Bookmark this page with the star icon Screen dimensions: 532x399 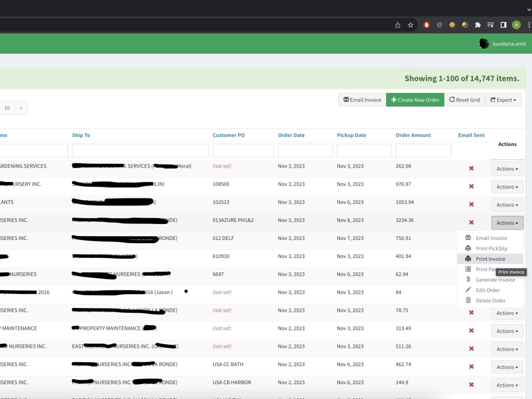click(x=411, y=25)
